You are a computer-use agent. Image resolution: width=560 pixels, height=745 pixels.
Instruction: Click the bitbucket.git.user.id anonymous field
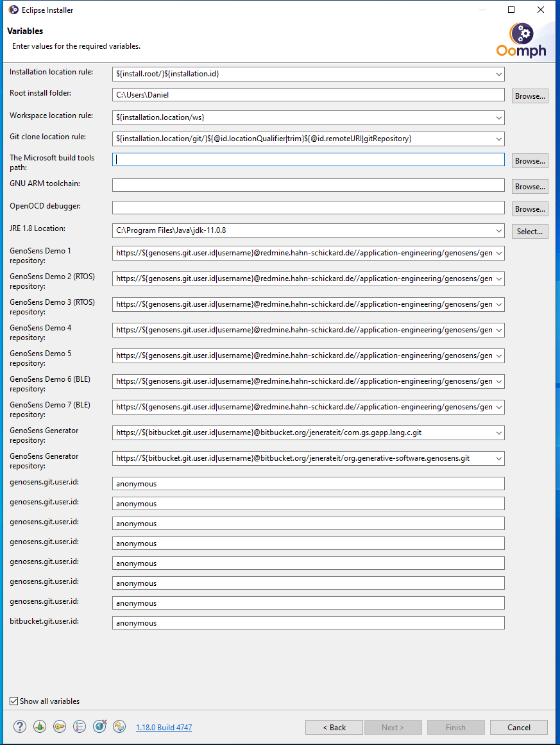click(309, 623)
